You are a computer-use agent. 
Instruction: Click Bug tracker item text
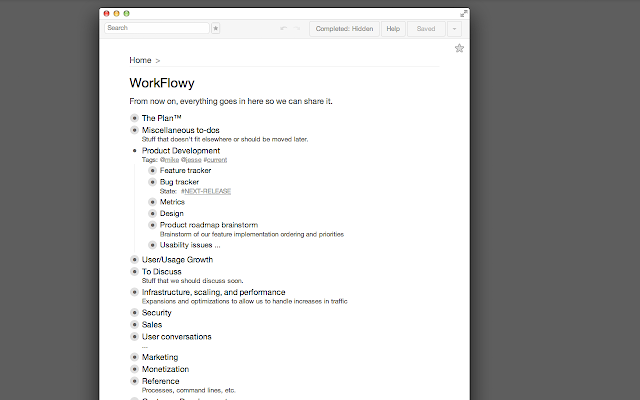pyautogui.click(x=179, y=182)
